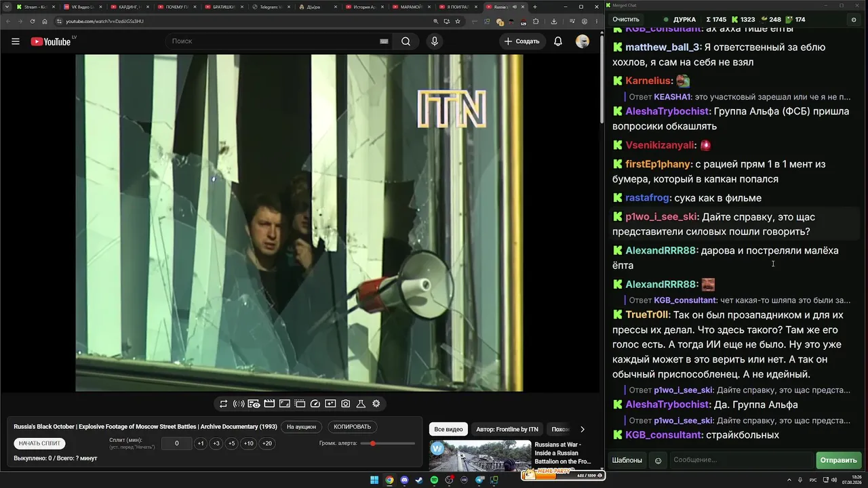Image resolution: width=868 pixels, height=488 pixels.
Task: Click Очистить in Merged Chat
Action: 626,20
